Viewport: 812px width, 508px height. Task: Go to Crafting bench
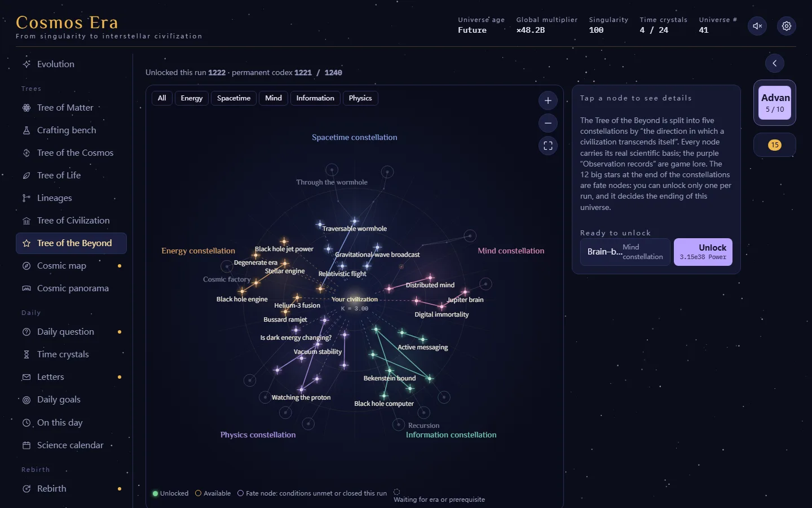coord(71,130)
